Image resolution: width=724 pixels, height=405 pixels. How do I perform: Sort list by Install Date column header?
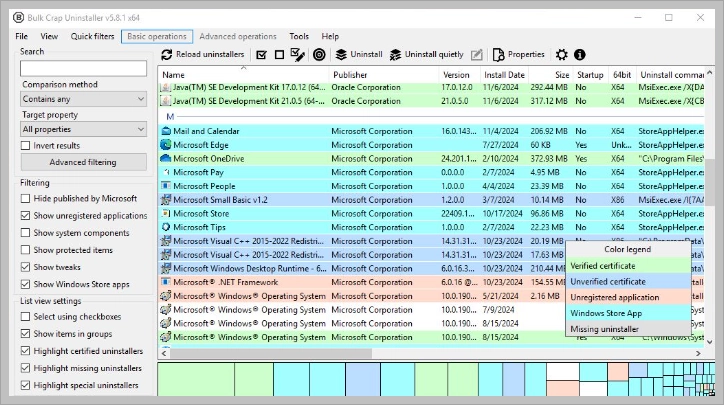504,75
